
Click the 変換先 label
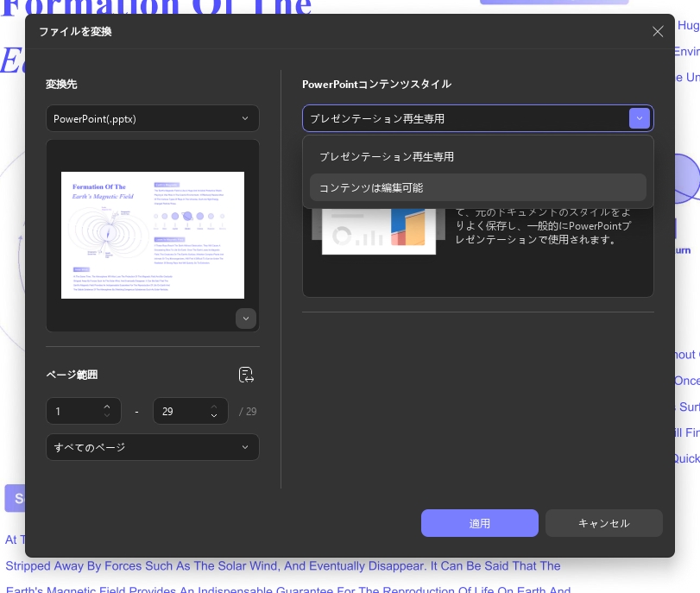pyautogui.click(x=61, y=84)
